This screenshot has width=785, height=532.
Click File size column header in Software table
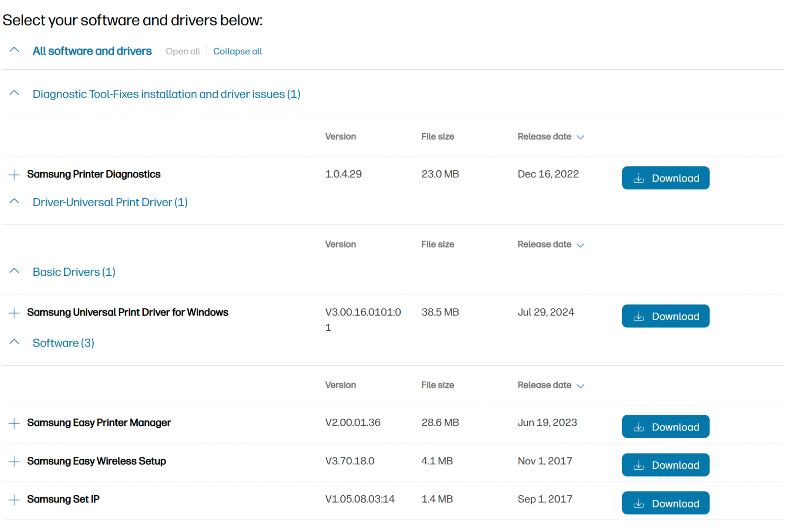[438, 385]
